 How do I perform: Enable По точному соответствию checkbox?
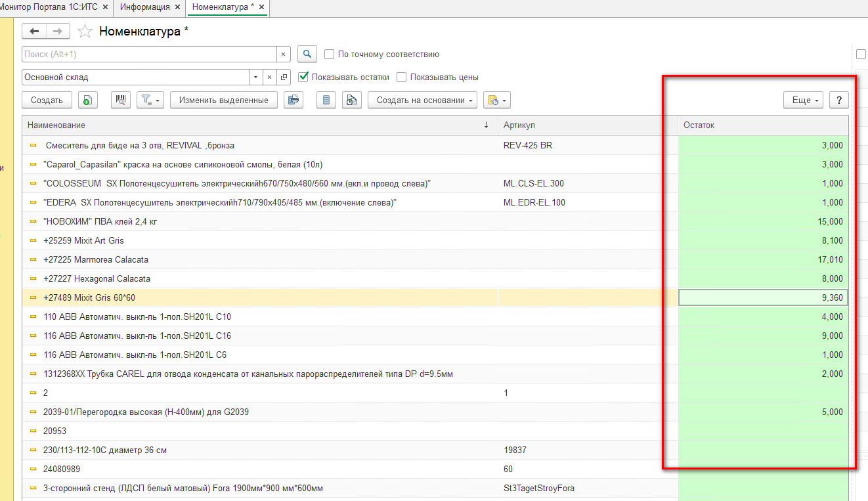click(x=330, y=54)
